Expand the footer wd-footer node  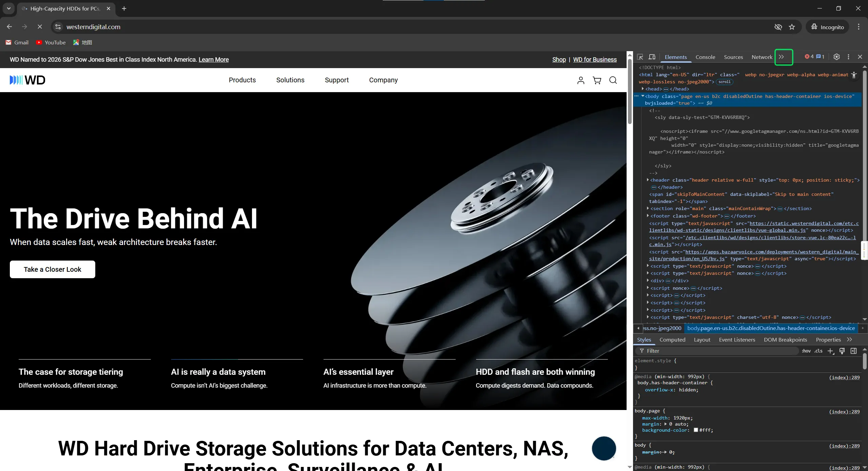648,216
